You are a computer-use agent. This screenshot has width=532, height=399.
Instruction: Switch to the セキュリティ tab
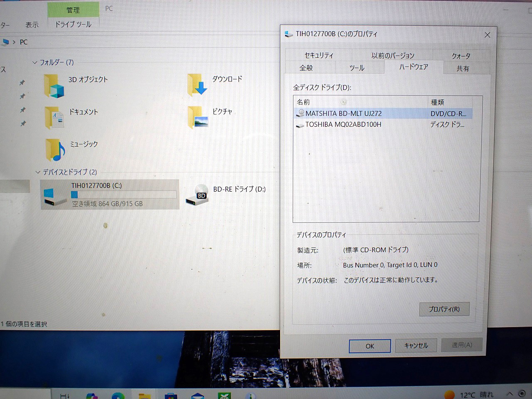tap(319, 55)
